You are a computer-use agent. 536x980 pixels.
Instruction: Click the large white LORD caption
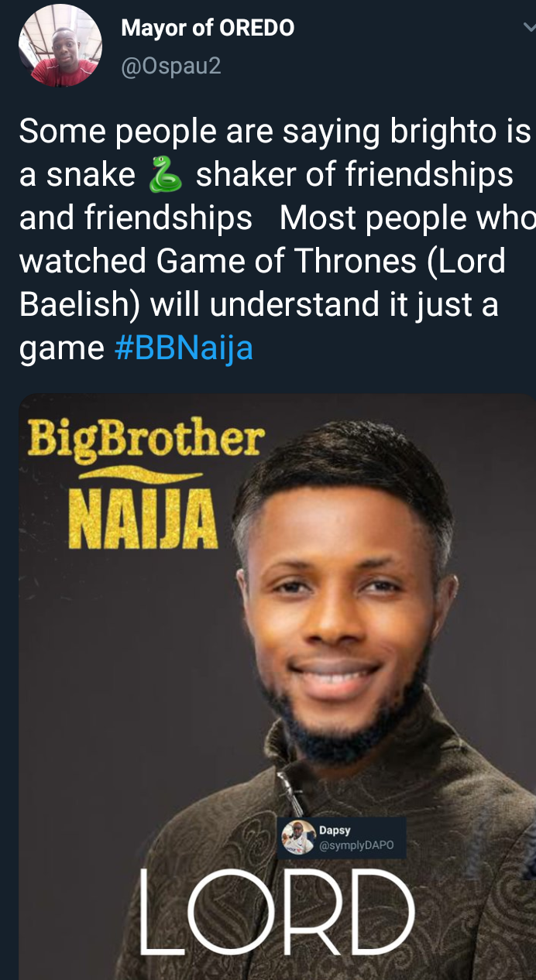pos(275,913)
